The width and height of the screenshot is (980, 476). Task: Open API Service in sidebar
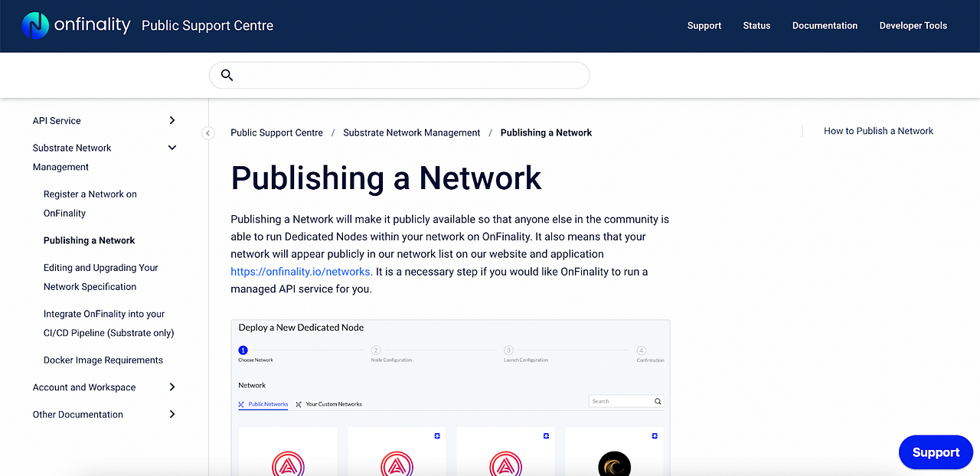click(x=57, y=120)
